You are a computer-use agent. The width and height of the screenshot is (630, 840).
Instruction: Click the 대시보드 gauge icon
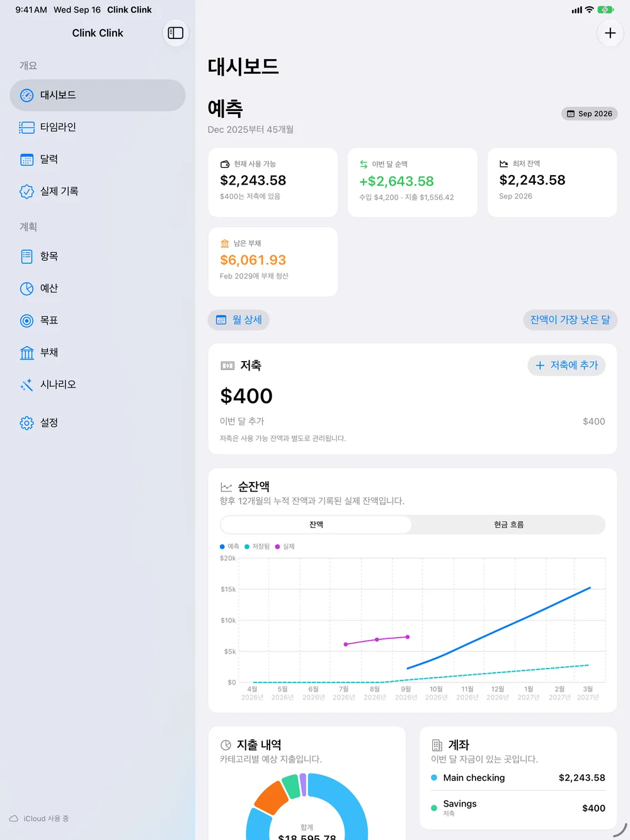coord(26,95)
